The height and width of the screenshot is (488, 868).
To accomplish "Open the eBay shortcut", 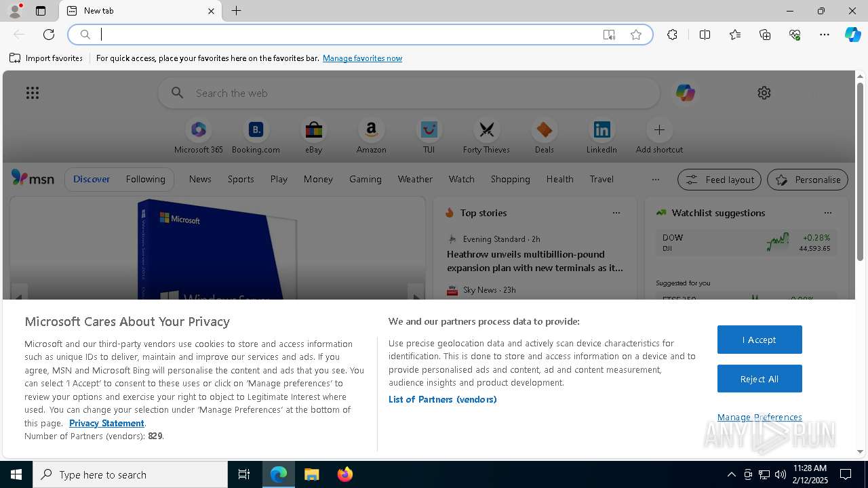I will pyautogui.click(x=313, y=136).
